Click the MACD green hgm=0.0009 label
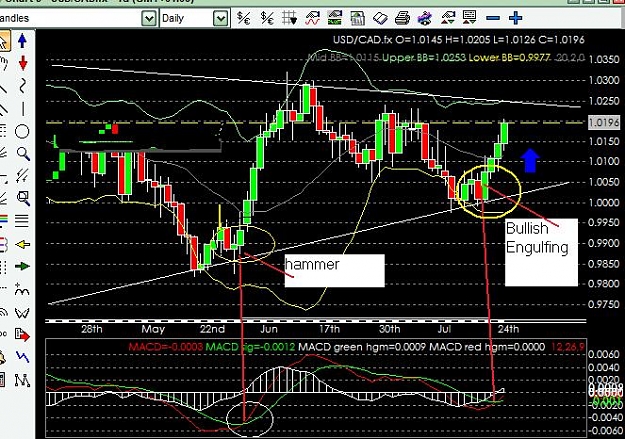The image size is (625, 439). point(362,347)
